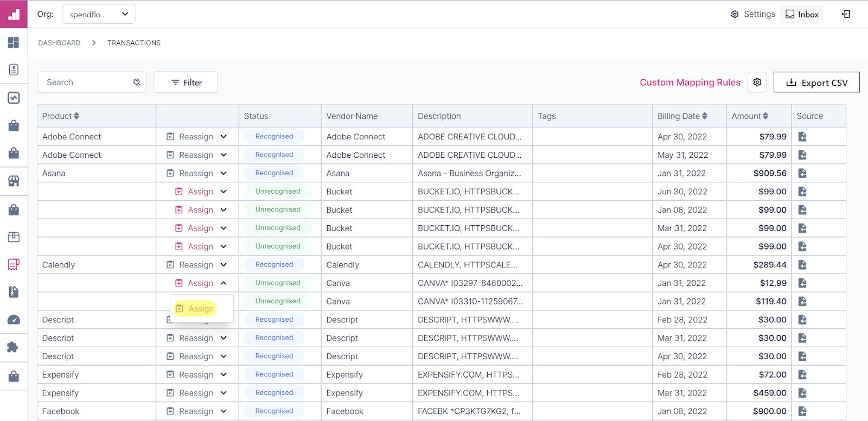Image resolution: width=868 pixels, height=421 pixels.
Task: Open the activity monitor icon in the sidebar
Action: pos(14,98)
